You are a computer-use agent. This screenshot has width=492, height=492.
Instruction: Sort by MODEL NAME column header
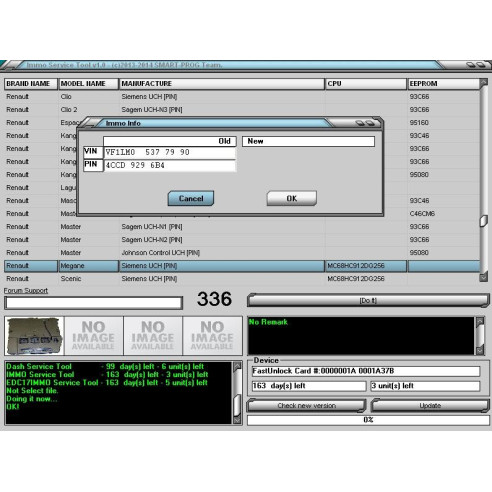[x=88, y=84]
